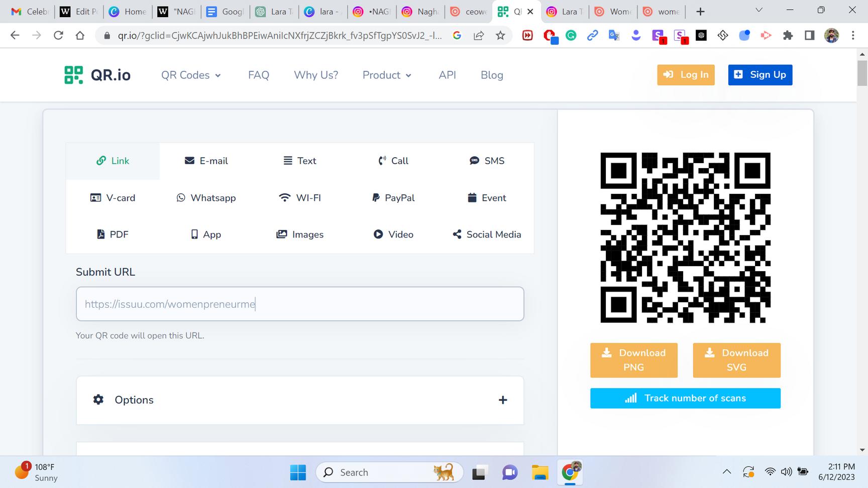Screen dimensions: 868x488
Task: Select the E-mail QR type
Action: 206,161
